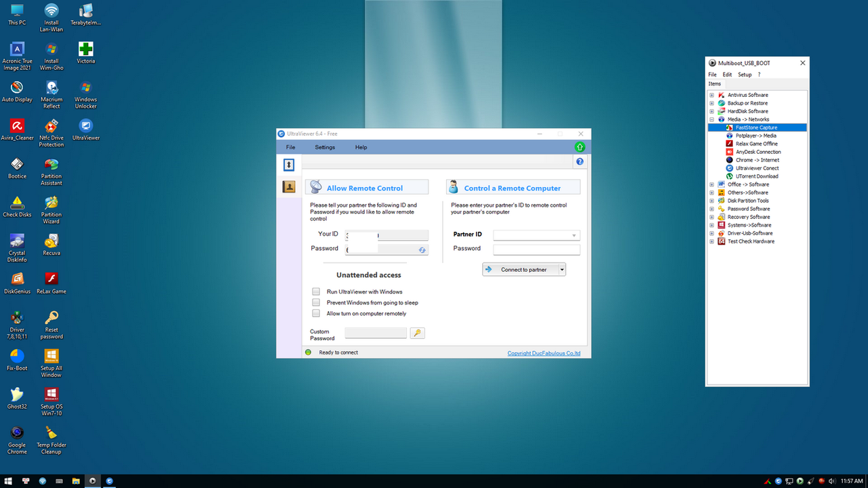Select Ultraviewer Conect tree item

757,168
